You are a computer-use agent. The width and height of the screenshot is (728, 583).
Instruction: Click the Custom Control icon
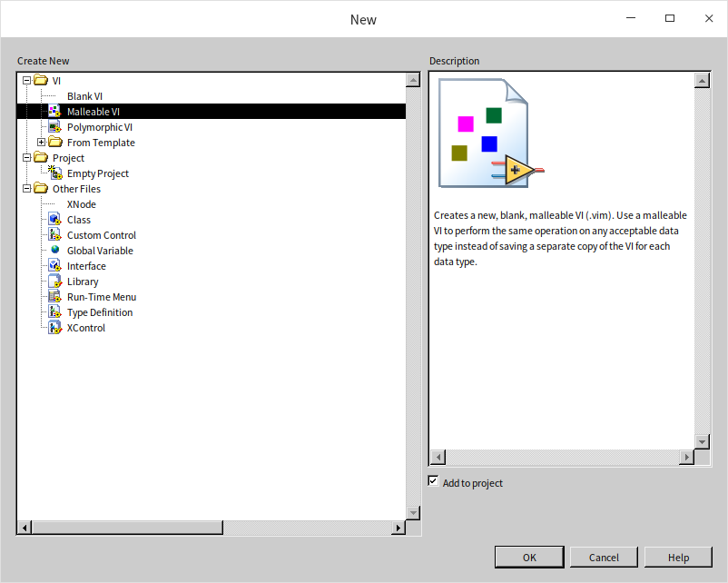[x=54, y=235]
